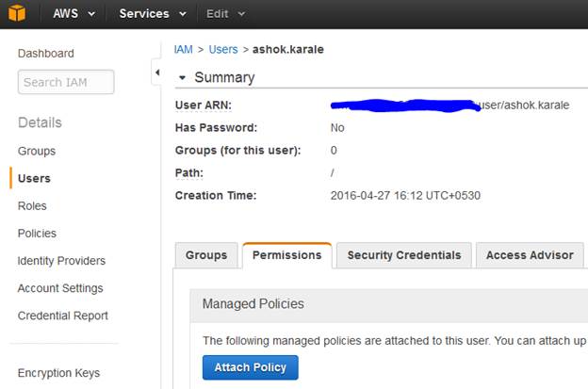Open the Security Credentials tab
Screen dimensions: 588x389
pos(403,255)
